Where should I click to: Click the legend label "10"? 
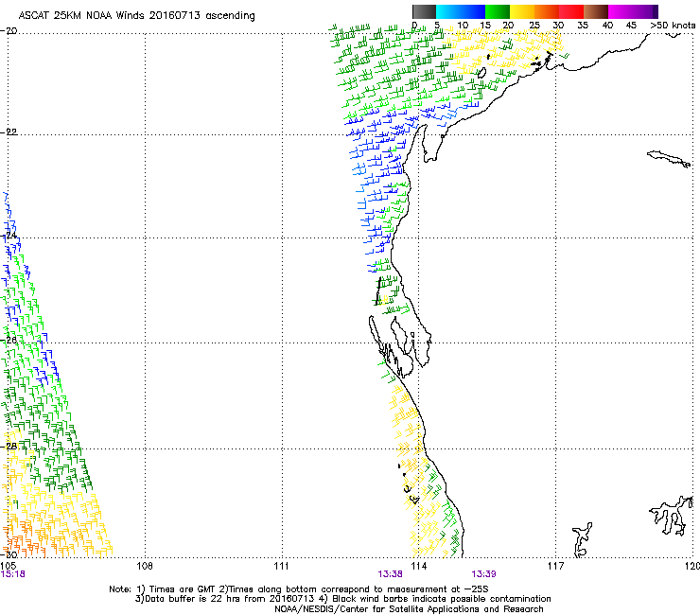[463, 25]
